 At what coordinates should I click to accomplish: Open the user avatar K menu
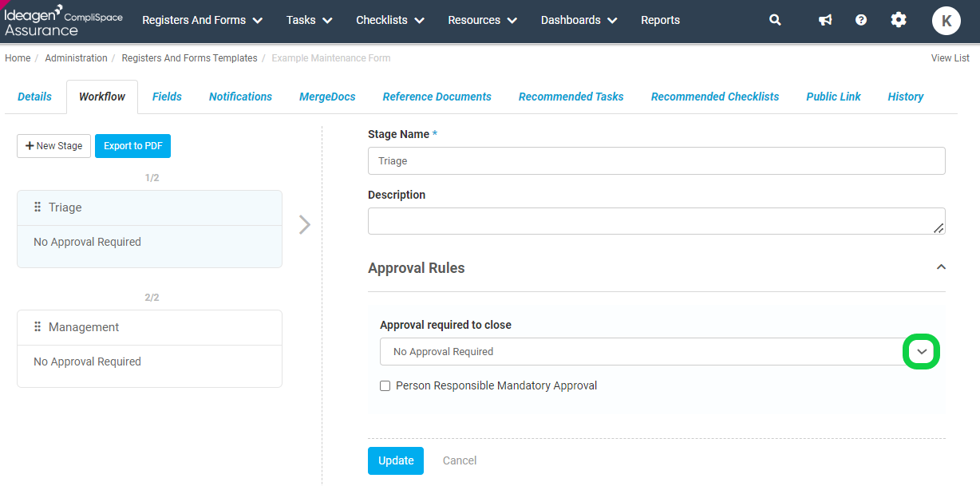pyautogui.click(x=946, y=21)
